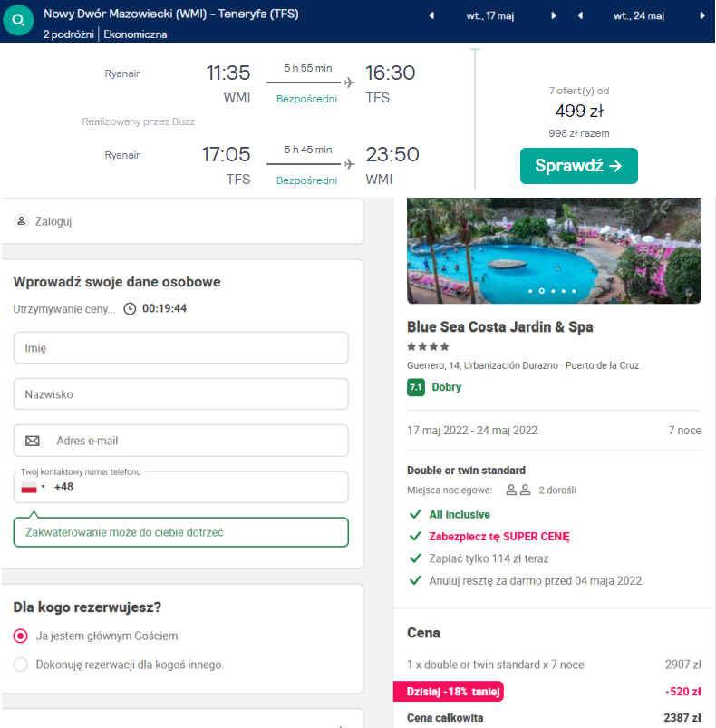The image size is (716, 728).
Task: Go to next departure date after 17 maj
Action: pyautogui.click(x=553, y=15)
